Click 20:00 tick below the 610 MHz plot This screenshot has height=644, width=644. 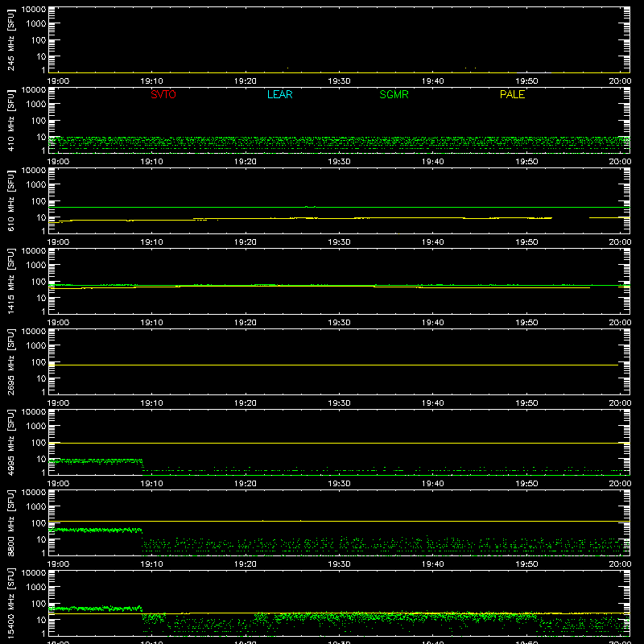(x=620, y=242)
